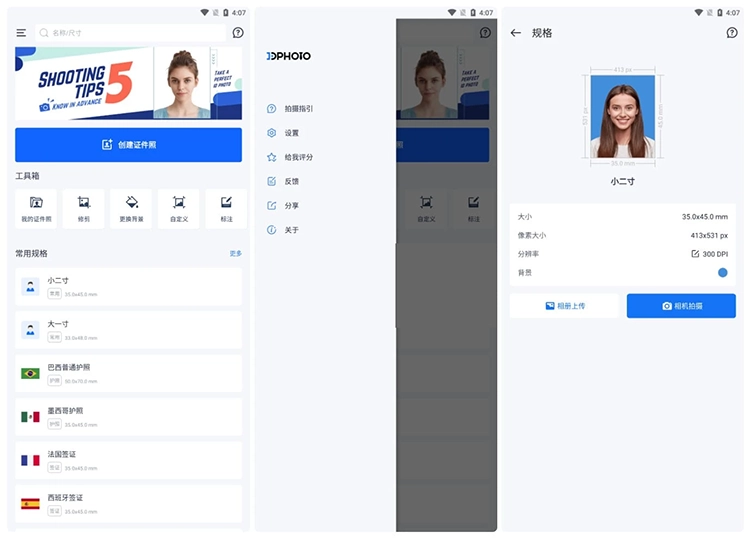
Task: Open 反馈 from the drawer menu
Action: click(x=291, y=181)
